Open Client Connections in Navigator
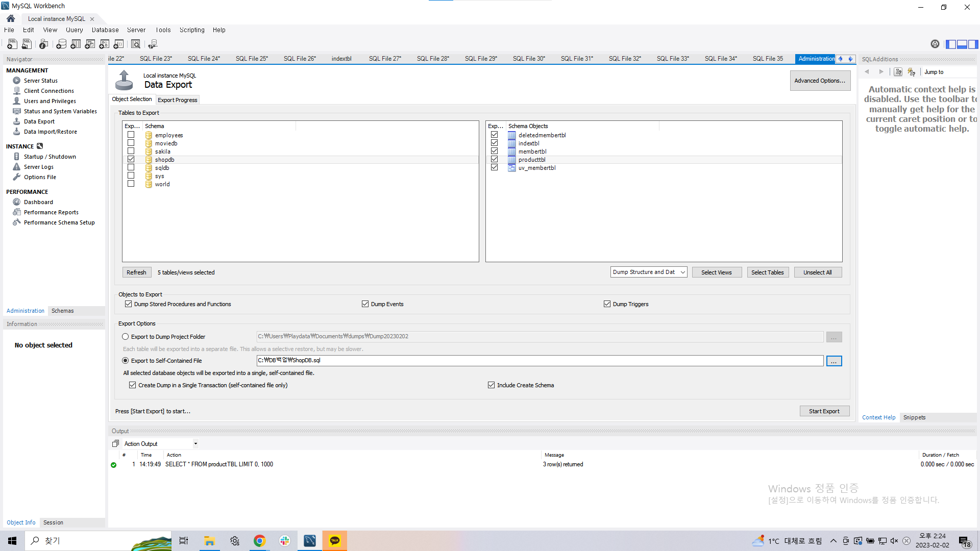Image resolution: width=980 pixels, height=551 pixels. point(48,91)
